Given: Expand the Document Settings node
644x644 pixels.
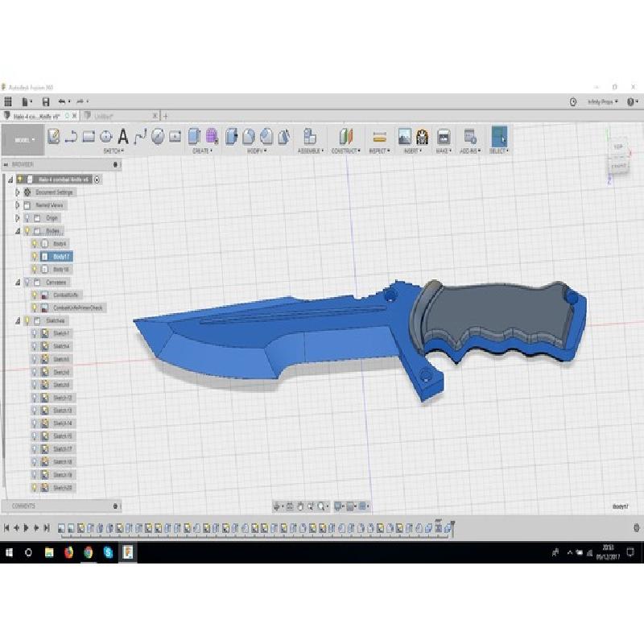Looking at the screenshot, I should point(17,192).
